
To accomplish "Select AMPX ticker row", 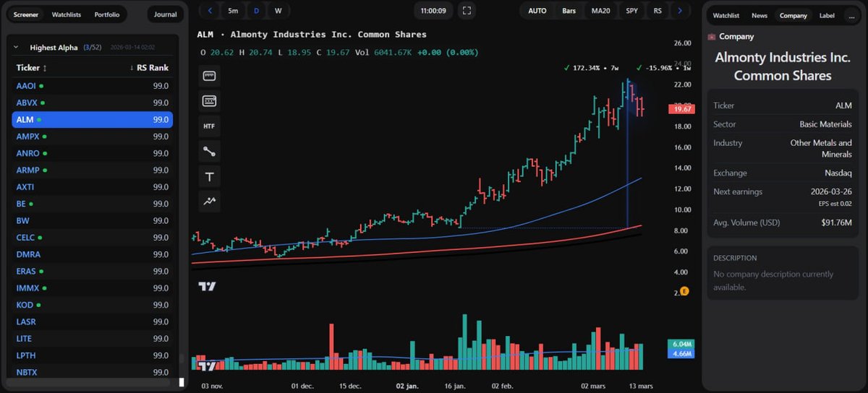I will click(x=93, y=137).
